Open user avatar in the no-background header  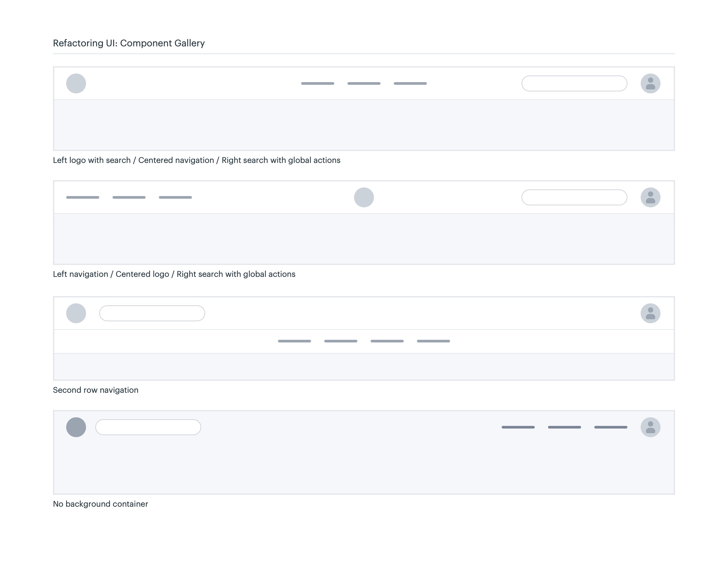[x=650, y=427]
